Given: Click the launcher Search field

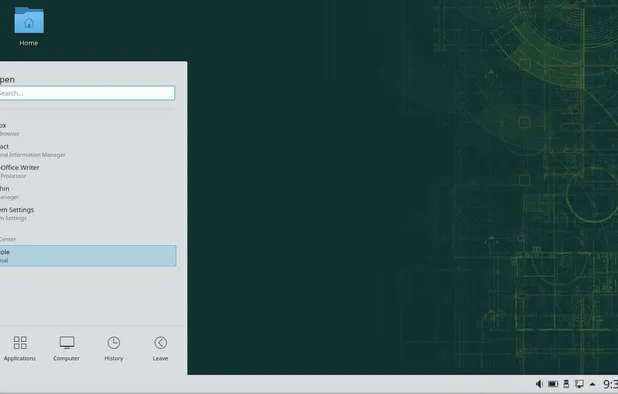Looking at the screenshot, I should [87, 93].
